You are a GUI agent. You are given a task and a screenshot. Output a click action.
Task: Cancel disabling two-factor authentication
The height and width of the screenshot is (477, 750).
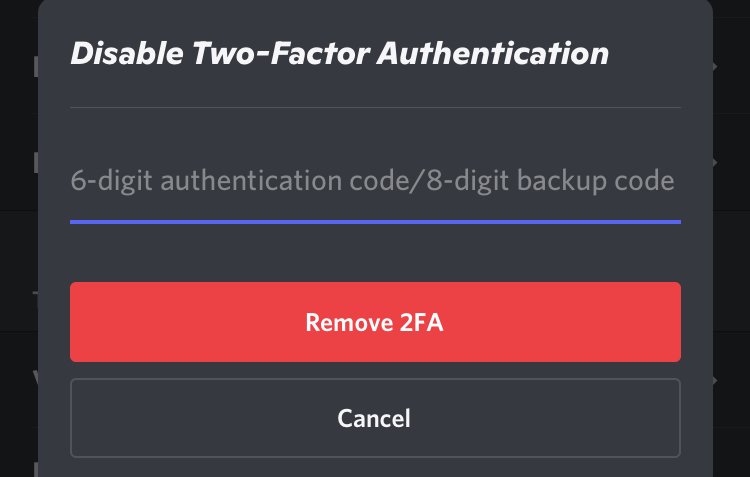[x=375, y=418]
